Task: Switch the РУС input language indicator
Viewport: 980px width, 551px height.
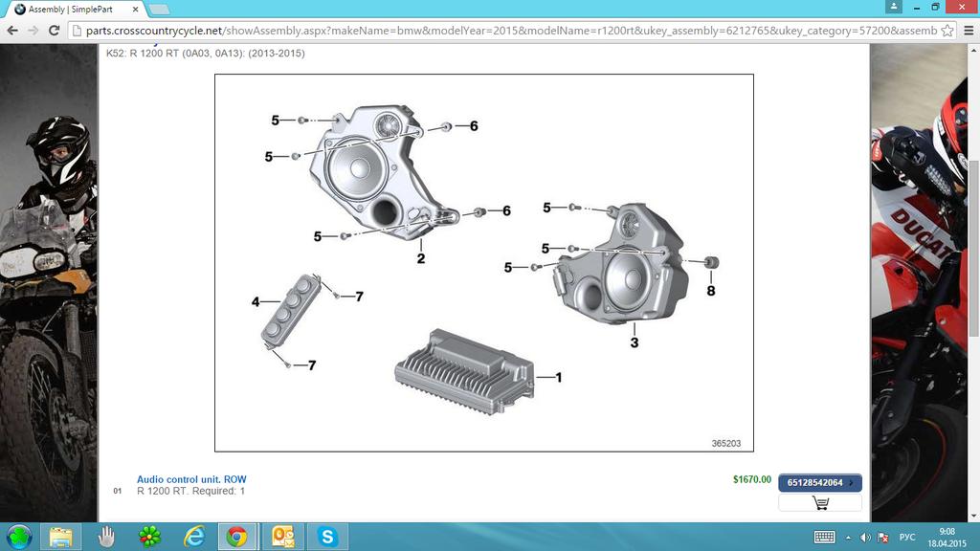Action: point(908,537)
